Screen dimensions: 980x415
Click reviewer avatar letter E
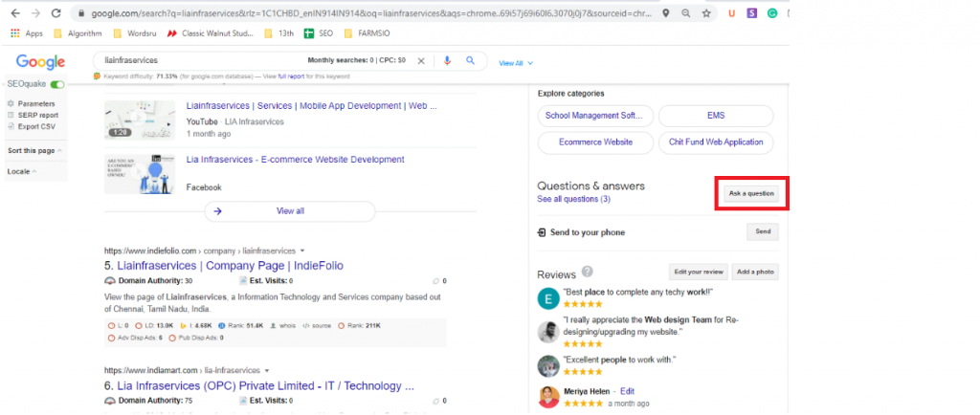548,298
